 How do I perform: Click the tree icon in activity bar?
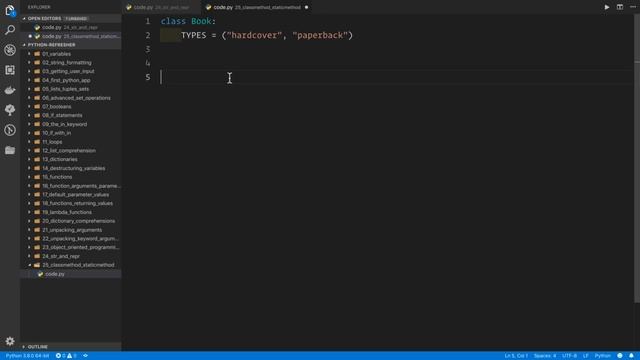coord(10,110)
